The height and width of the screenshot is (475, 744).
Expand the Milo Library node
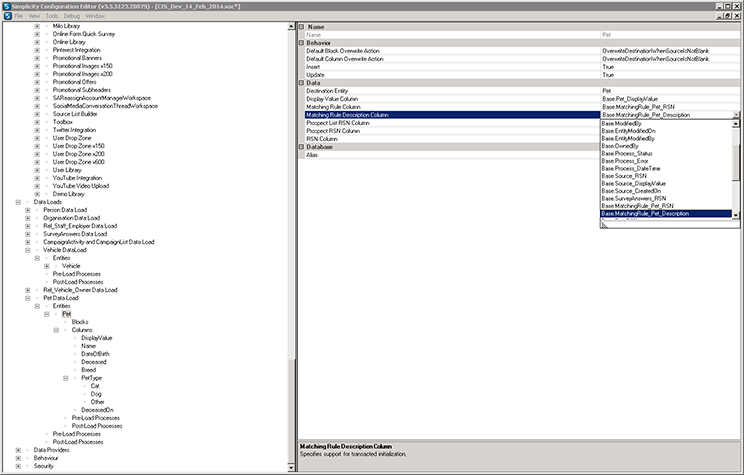[37, 26]
